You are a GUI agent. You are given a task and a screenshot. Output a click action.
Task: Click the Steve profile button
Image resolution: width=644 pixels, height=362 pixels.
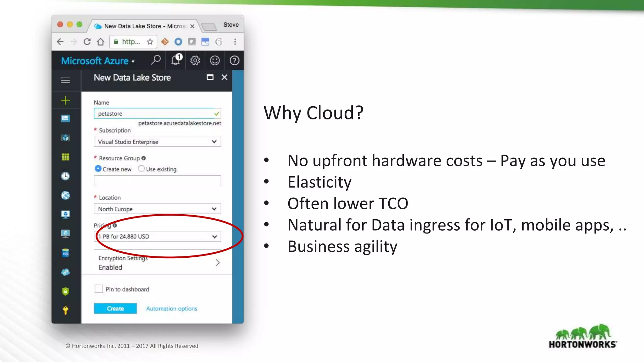(231, 25)
